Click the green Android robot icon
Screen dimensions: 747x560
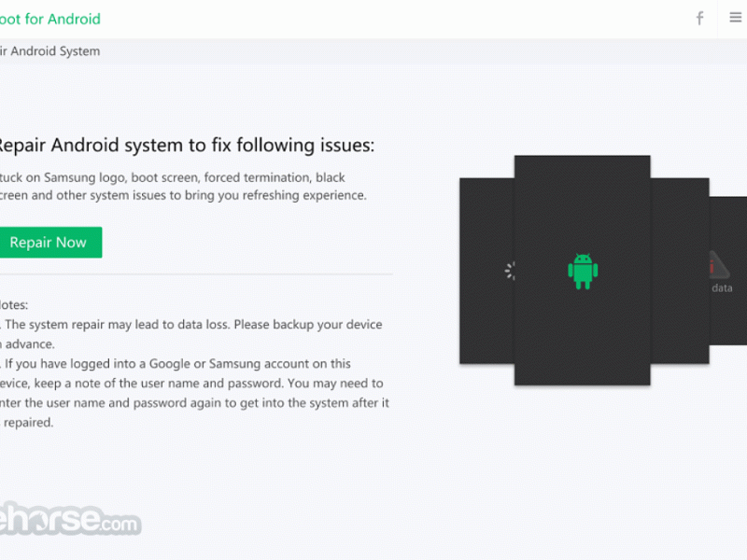(583, 271)
